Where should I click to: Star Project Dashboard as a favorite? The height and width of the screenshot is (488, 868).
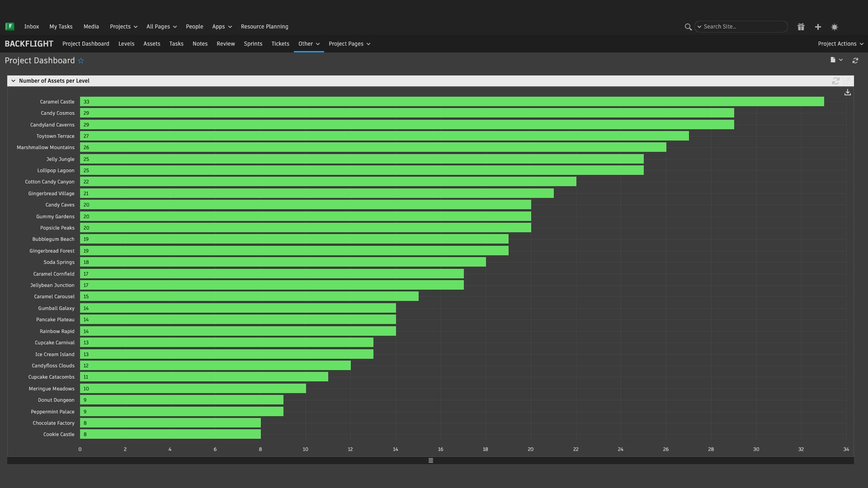coord(81,61)
